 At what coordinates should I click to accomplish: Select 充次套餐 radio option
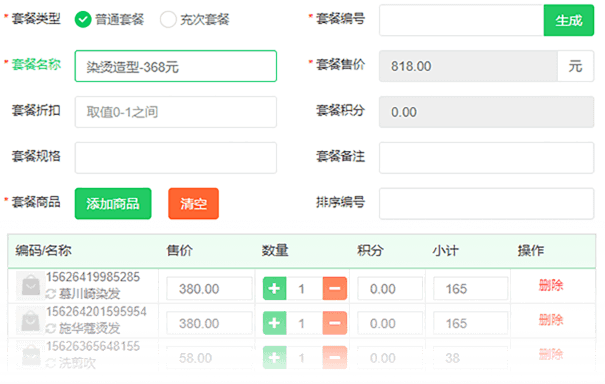coord(168,19)
